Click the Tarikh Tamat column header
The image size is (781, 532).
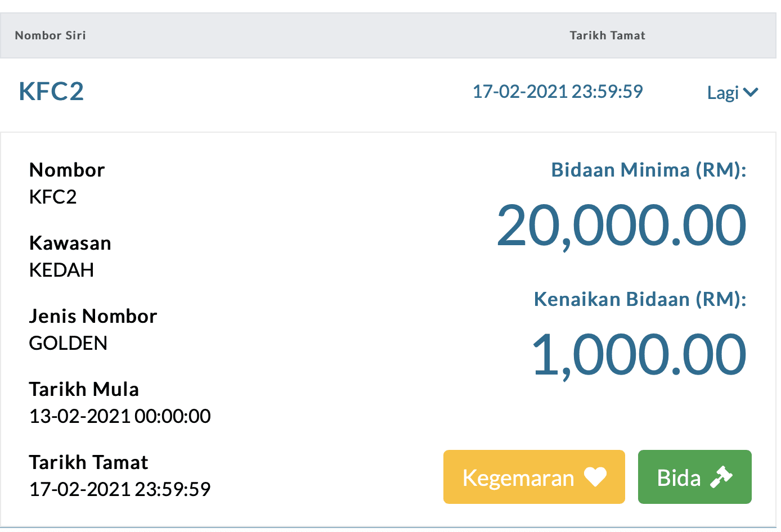click(607, 35)
